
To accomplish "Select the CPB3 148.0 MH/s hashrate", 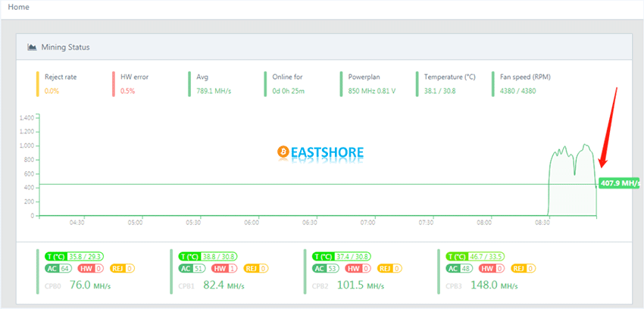I will [x=495, y=285].
